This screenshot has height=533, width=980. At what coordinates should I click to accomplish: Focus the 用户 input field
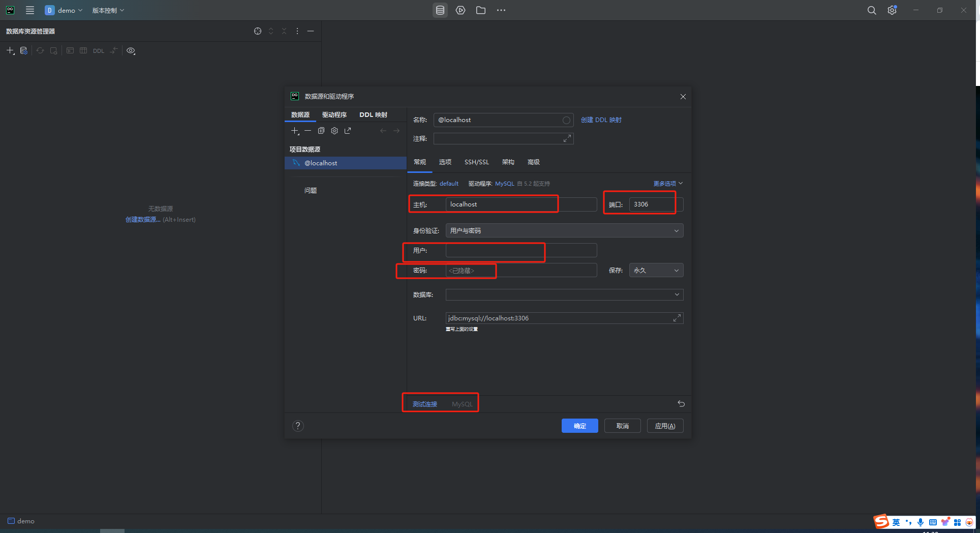click(521, 250)
